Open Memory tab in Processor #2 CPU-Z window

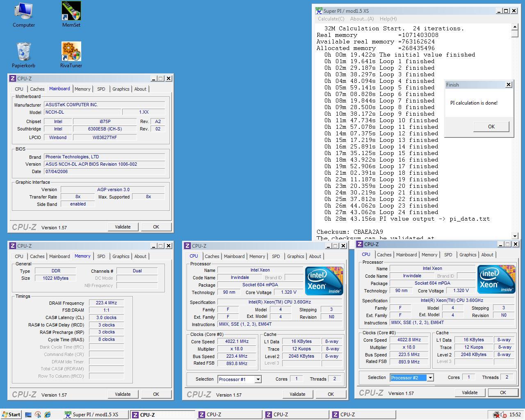(x=429, y=255)
